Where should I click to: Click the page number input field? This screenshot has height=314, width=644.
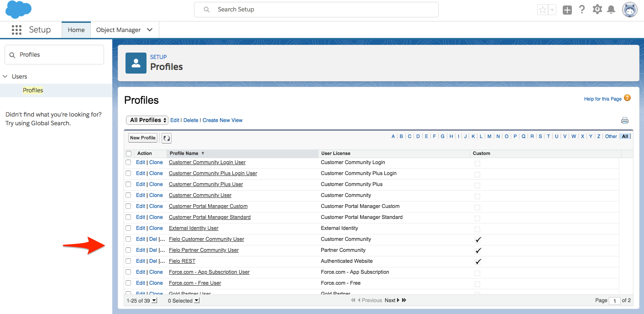click(x=615, y=301)
